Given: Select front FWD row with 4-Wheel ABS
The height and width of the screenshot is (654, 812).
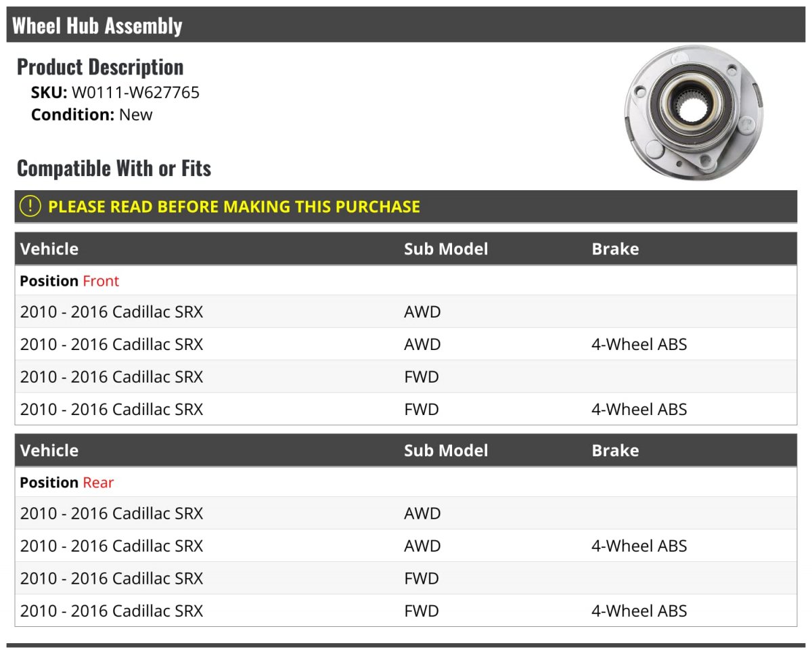Looking at the screenshot, I should (x=406, y=409).
